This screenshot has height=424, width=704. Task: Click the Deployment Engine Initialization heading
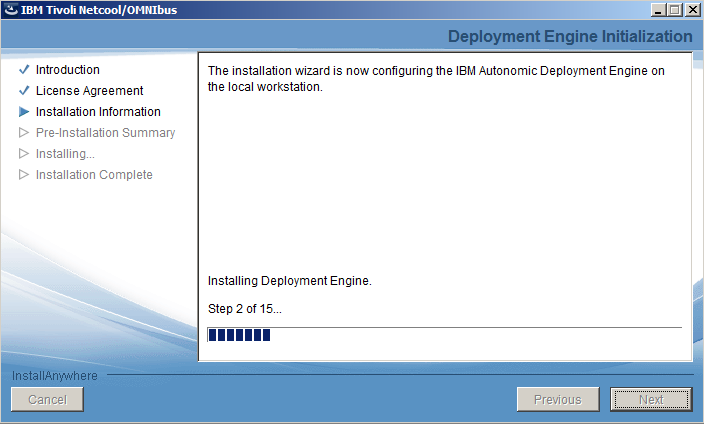(570, 36)
